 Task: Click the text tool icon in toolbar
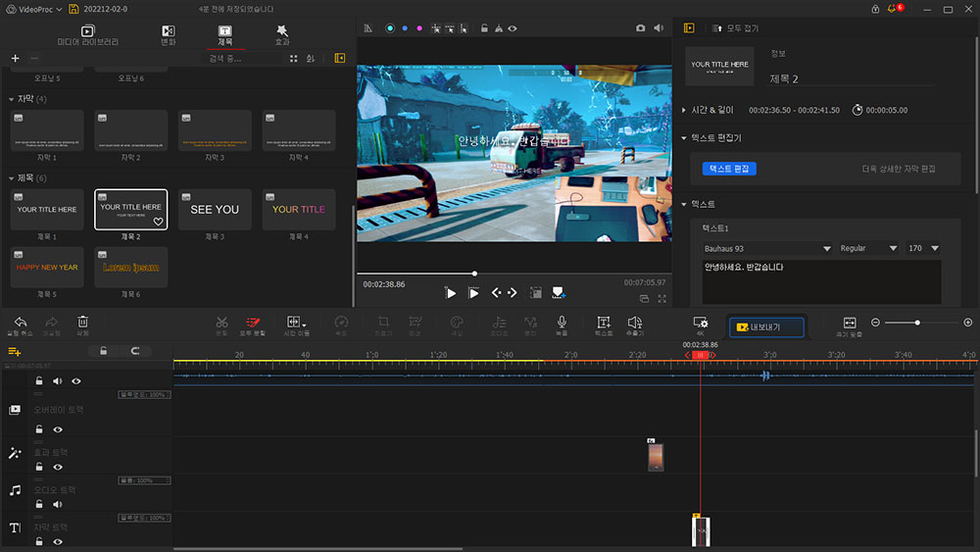pyautogui.click(x=603, y=322)
